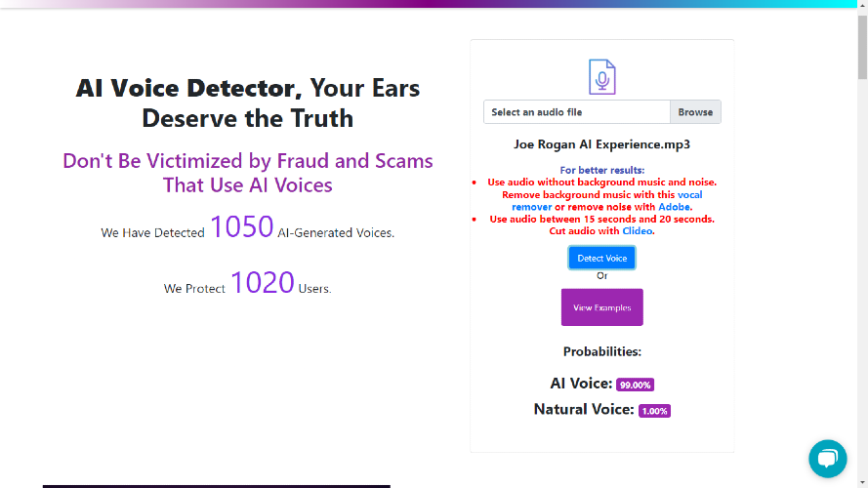Viewport: 868px width, 488px height.
Task: Click the 99.00% AI Voice badge
Action: tap(636, 385)
